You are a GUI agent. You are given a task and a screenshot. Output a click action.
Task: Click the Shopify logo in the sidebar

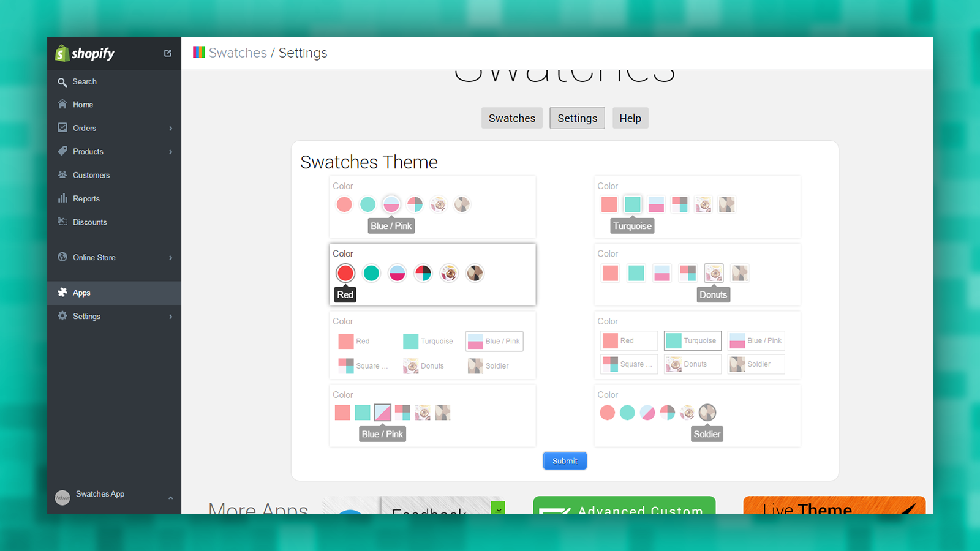(x=85, y=53)
